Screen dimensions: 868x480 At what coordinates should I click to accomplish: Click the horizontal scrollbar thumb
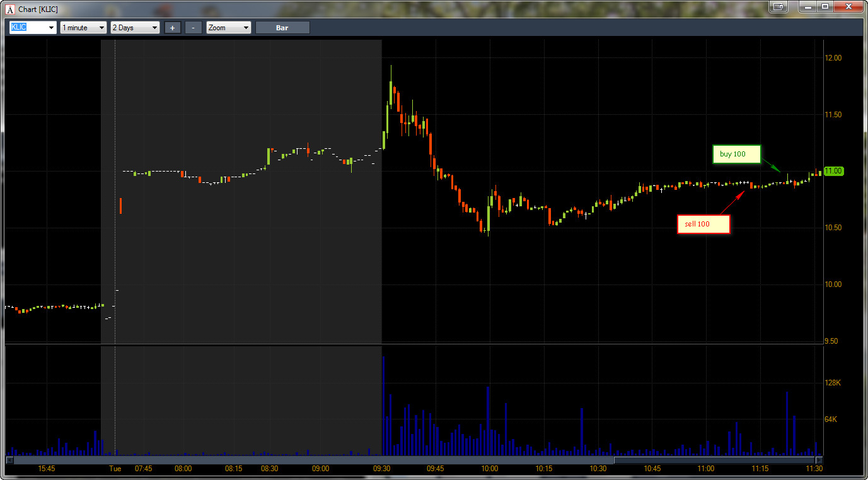click(x=713, y=460)
